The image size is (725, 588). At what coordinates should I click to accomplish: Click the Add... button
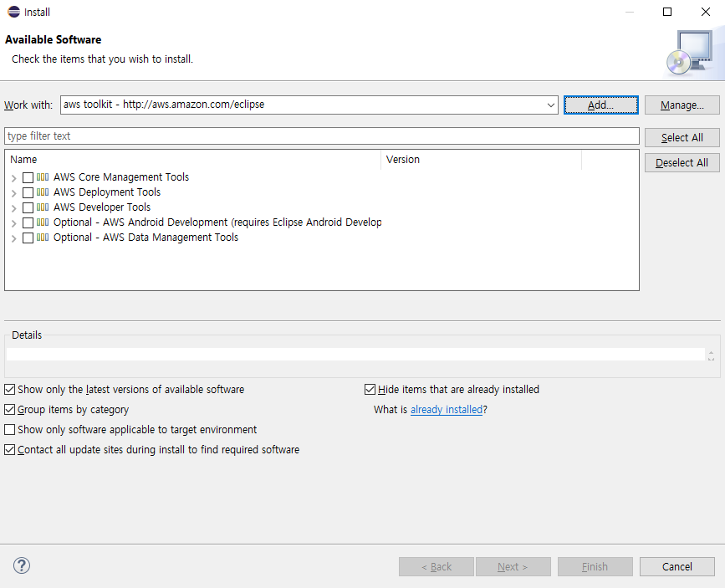coord(600,105)
